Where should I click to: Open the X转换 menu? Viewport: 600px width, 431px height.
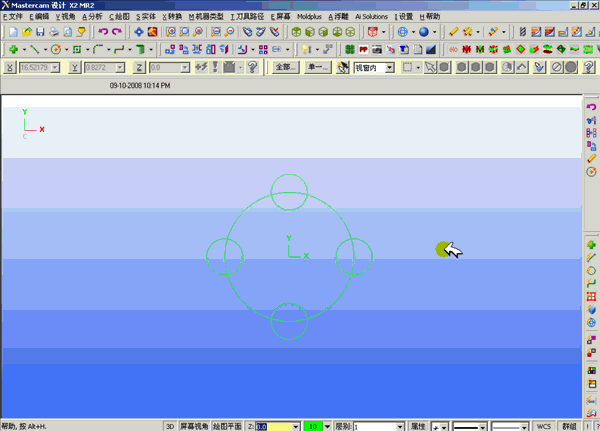172,16
